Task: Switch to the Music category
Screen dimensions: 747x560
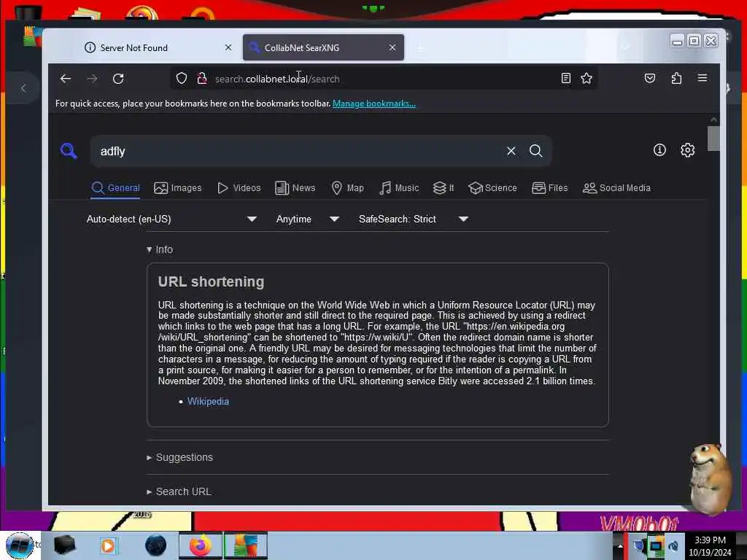Action: click(x=399, y=188)
